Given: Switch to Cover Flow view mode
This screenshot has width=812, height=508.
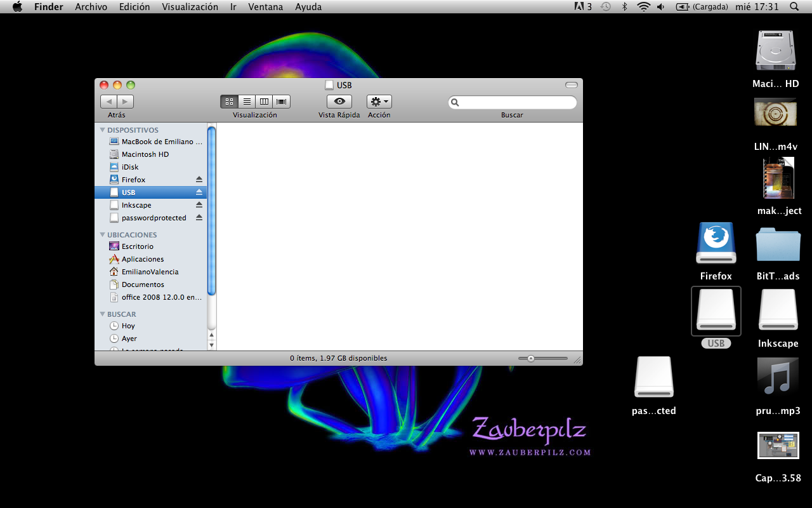Looking at the screenshot, I should point(282,102).
